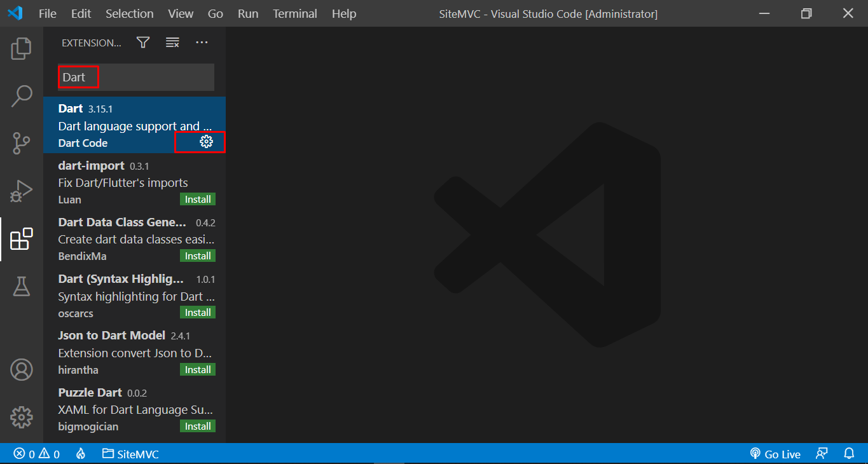Open the Selection menu
The image size is (868, 464).
[129, 13]
